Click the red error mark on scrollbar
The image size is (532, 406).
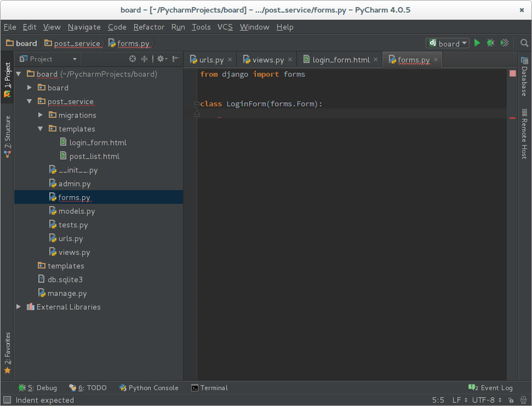[x=513, y=118]
